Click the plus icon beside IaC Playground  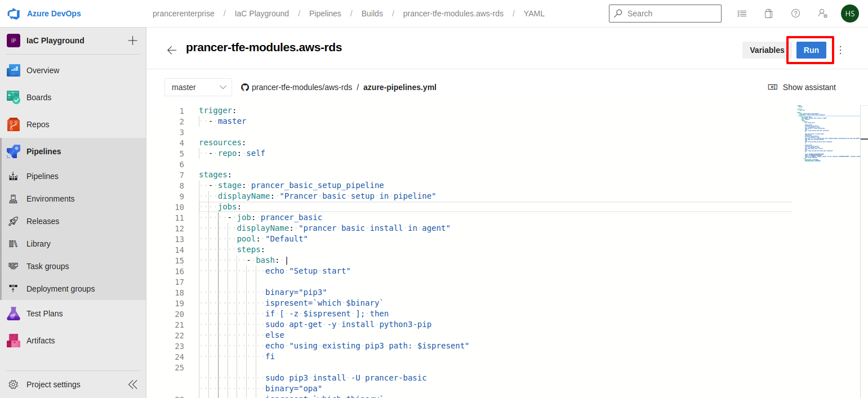coord(132,41)
